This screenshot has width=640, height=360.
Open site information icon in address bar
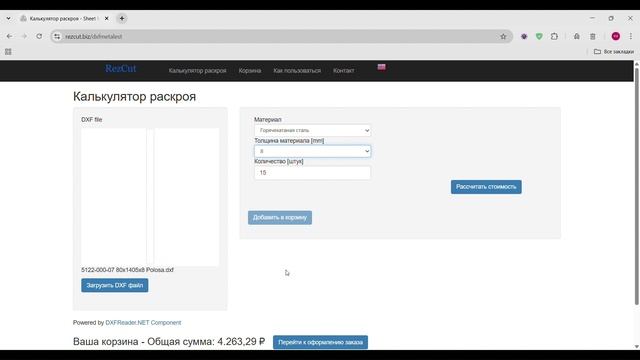coord(57,36)
